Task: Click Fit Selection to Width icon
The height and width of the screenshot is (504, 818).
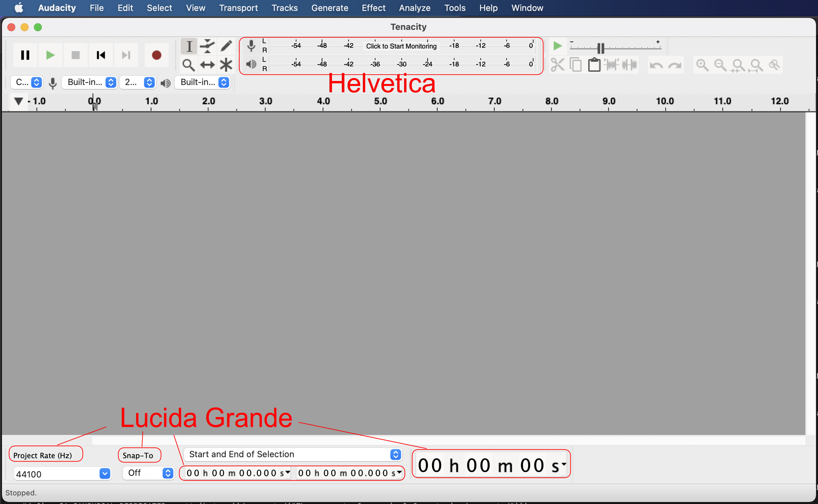Action: pos(738,65)
